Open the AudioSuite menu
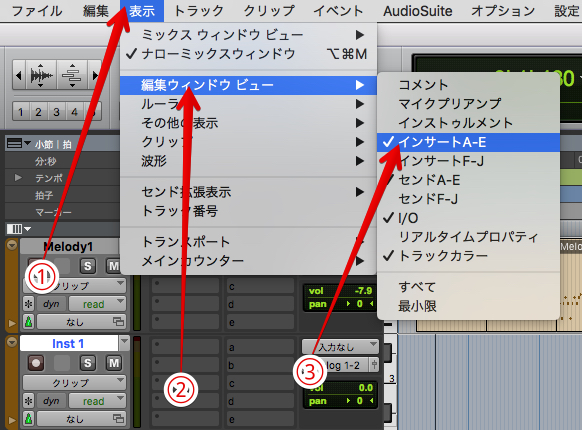 pos(418,11)
